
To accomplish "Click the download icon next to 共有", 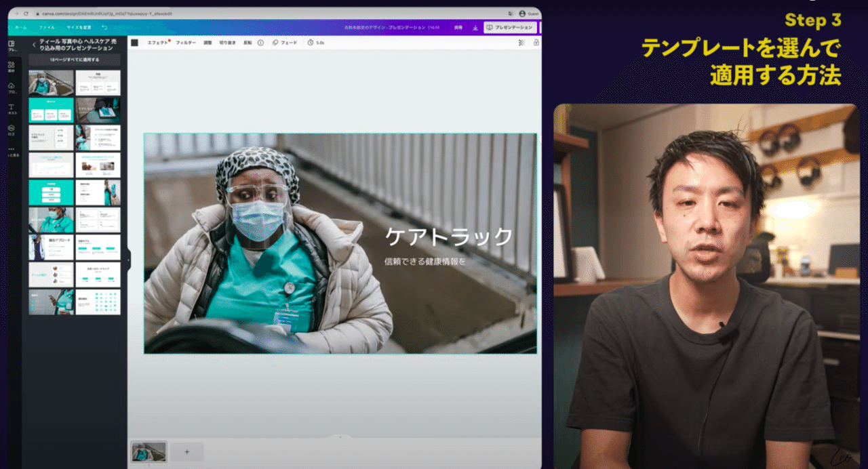I will pos(475,27).
